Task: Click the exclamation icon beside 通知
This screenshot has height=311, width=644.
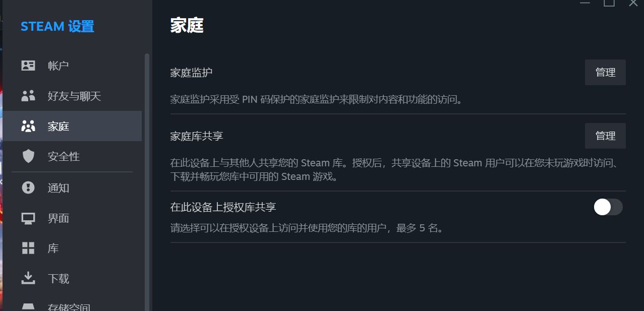Action: coord(28,188)
